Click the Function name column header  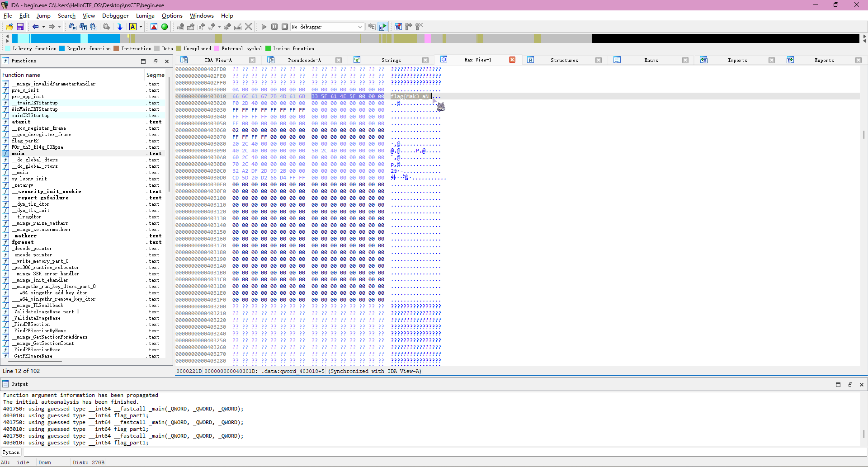(21, 75)
